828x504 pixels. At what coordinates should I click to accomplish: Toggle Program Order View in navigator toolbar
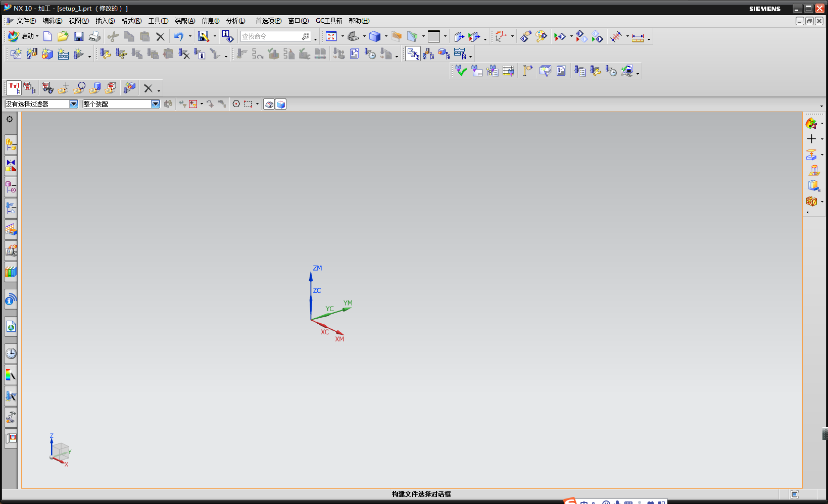tap(413, 54)
